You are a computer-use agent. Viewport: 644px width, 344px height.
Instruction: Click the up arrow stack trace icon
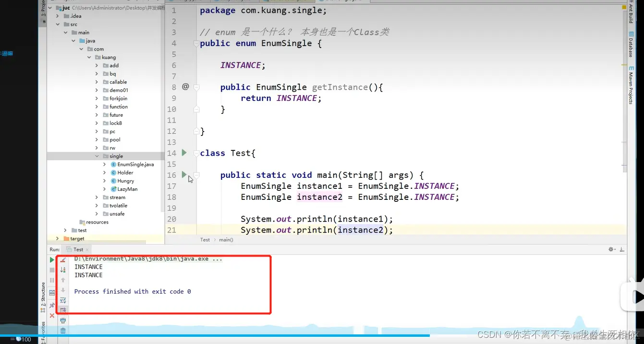point(63,280)
